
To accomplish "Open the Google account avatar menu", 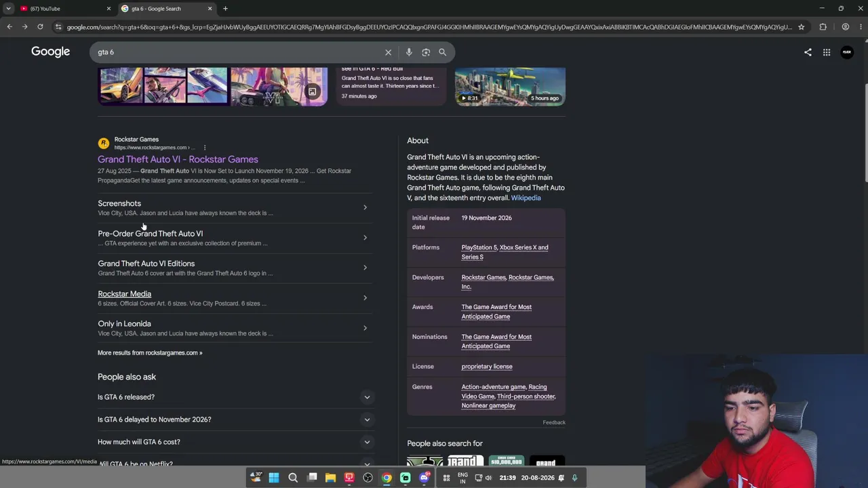I will pyautogui.click(x=847, y=52).
